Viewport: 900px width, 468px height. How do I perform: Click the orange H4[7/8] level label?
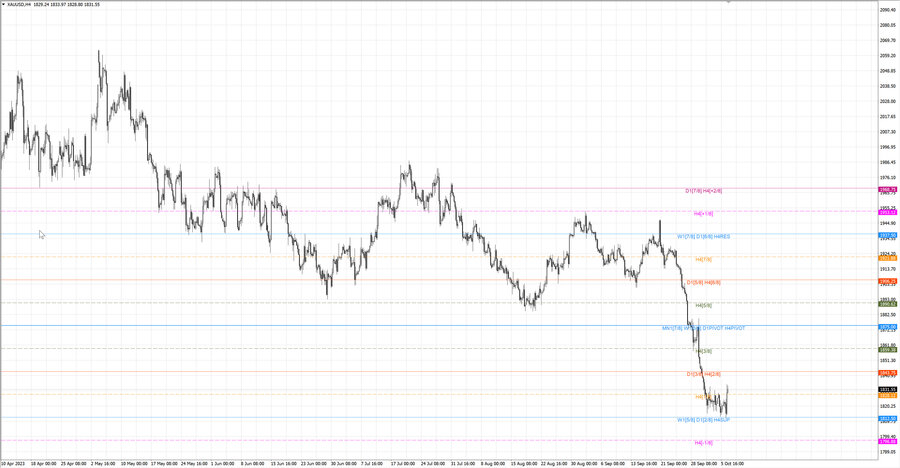704,260
